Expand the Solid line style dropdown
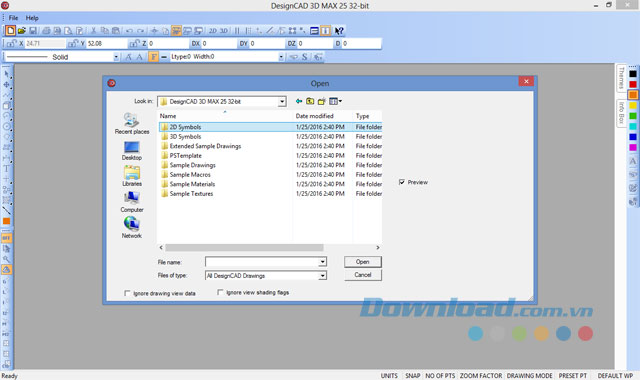 tap(116, 57)
